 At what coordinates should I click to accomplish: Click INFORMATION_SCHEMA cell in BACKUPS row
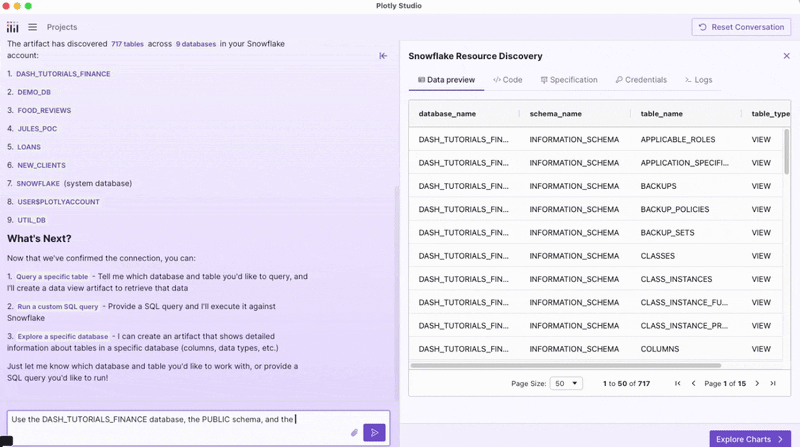pyautogui.click(x=574, y=186)
